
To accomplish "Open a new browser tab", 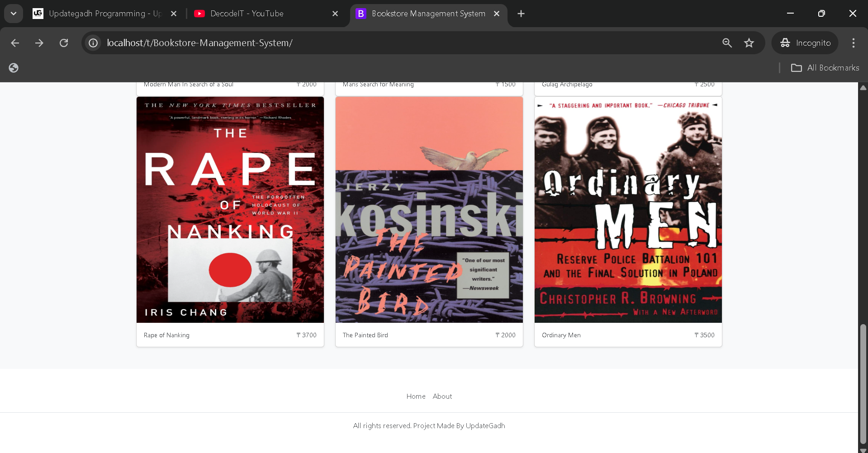I will click(521, 14).
